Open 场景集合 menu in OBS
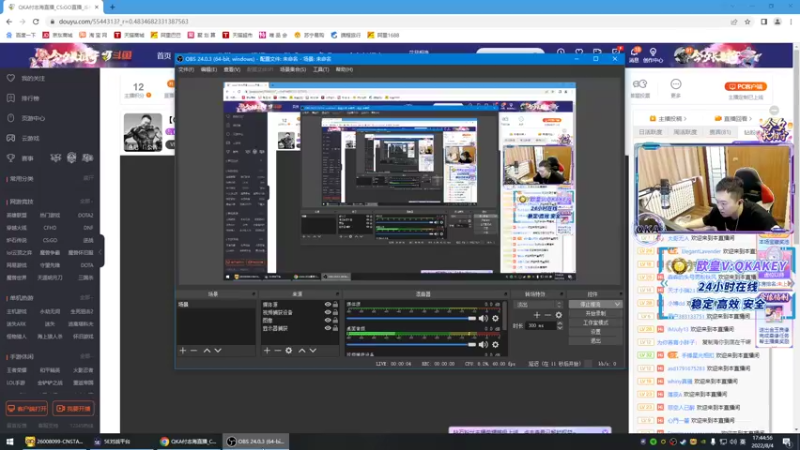 tap(293, 69)
